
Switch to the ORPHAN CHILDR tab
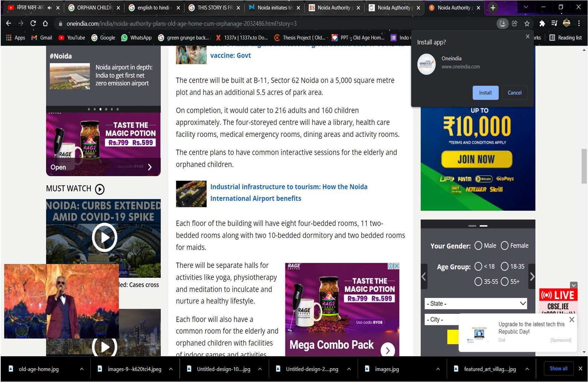(94, 7)
